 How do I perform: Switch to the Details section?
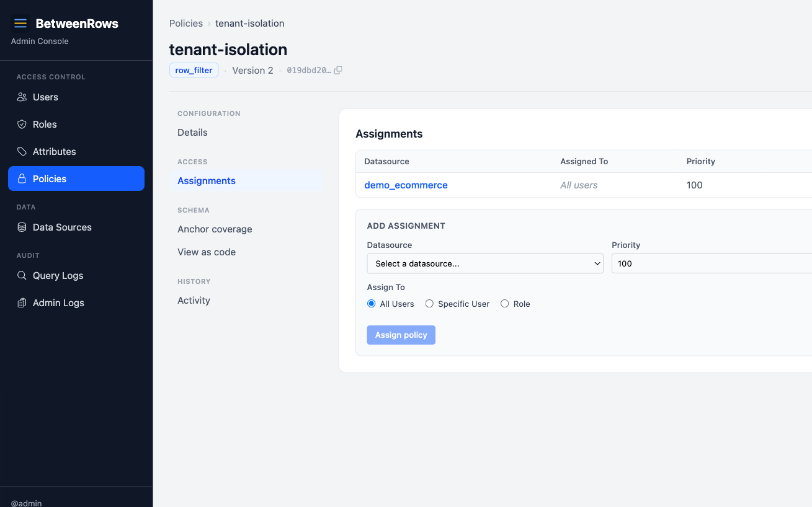coord(192,133)
